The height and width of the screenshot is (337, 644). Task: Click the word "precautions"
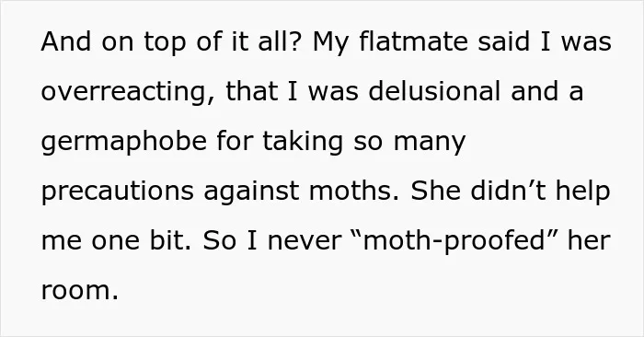pyautogui.click(x=118, y=192)
